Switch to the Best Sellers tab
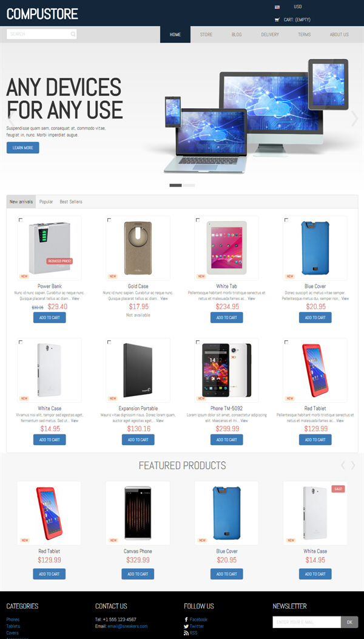 tap(71, 202)
